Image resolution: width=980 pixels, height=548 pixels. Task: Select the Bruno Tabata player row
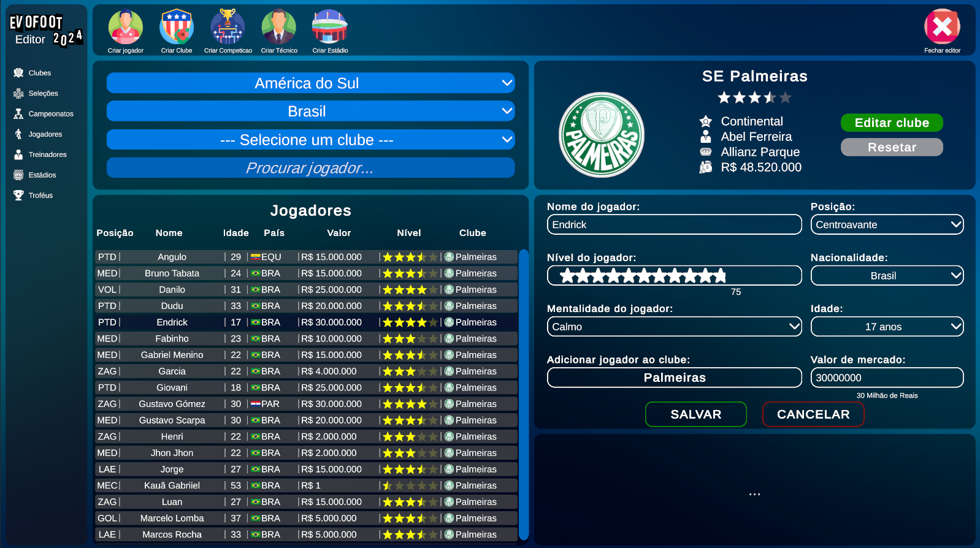tap(306, 273)
